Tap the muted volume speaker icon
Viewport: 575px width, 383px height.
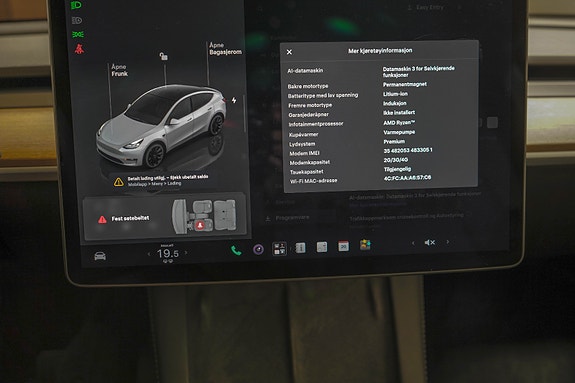(x=429, y=242)
